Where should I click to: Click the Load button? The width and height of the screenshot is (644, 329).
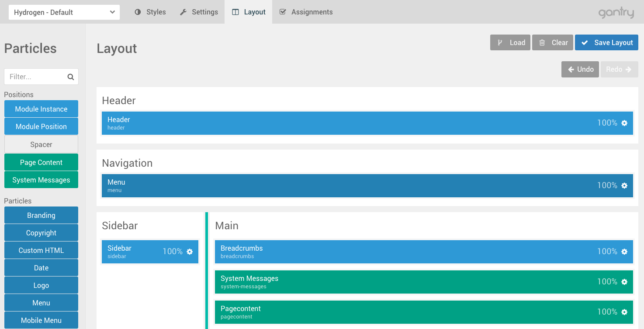(510, 42)
